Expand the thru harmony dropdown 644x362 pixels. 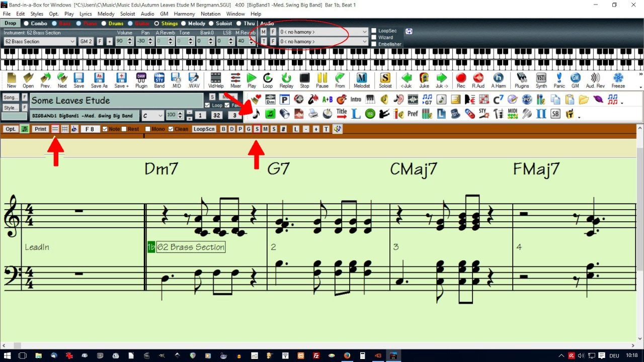365,42
